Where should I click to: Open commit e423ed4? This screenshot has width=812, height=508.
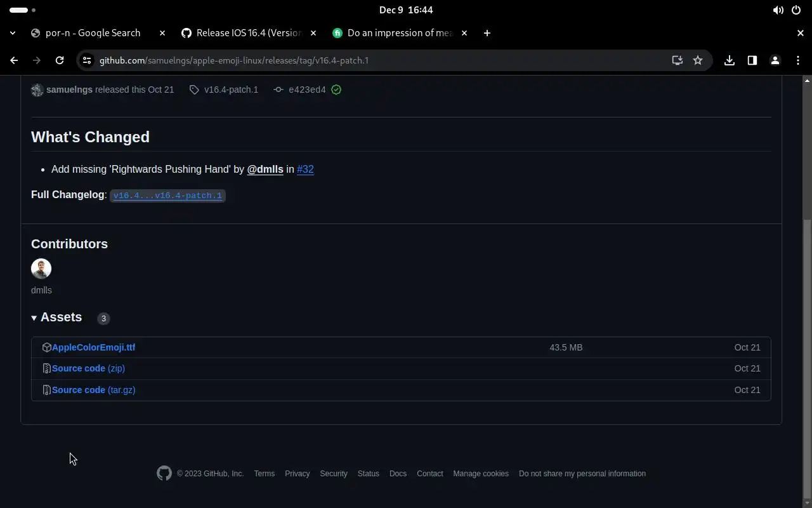point(307,90)
